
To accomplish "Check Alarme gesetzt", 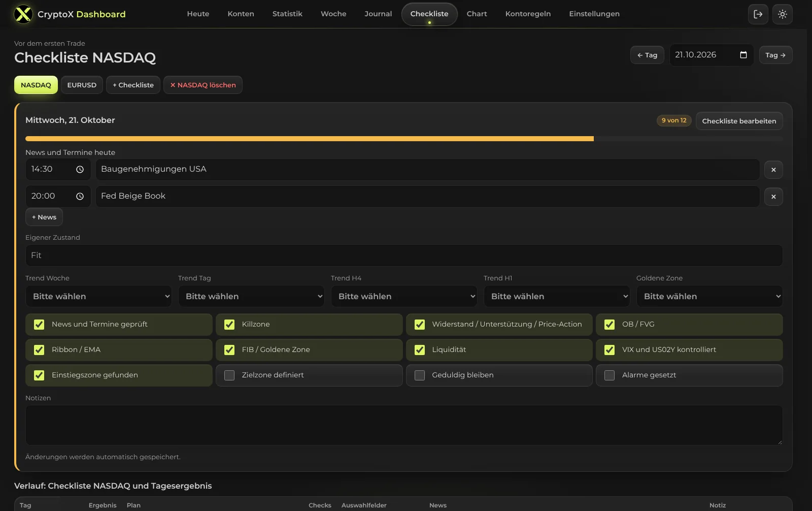I will click(x=610, y=375).
